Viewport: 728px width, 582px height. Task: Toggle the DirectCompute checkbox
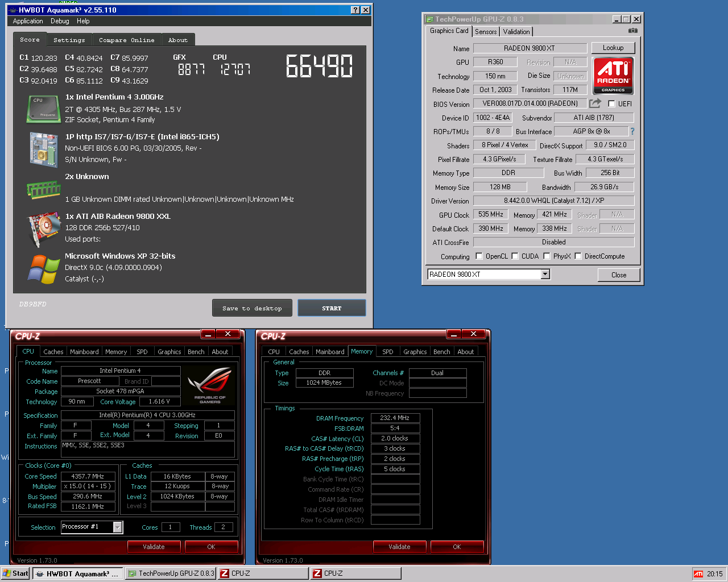(578, 256)
